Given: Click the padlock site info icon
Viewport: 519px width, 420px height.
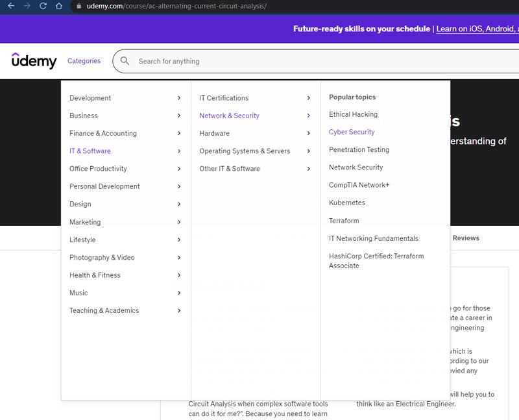Looking at the screenshot, I should point(78,6).
